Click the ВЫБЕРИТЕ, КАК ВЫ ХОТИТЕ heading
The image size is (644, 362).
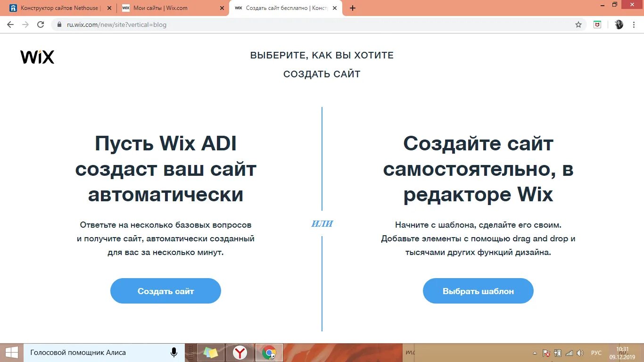click(322, 55)
